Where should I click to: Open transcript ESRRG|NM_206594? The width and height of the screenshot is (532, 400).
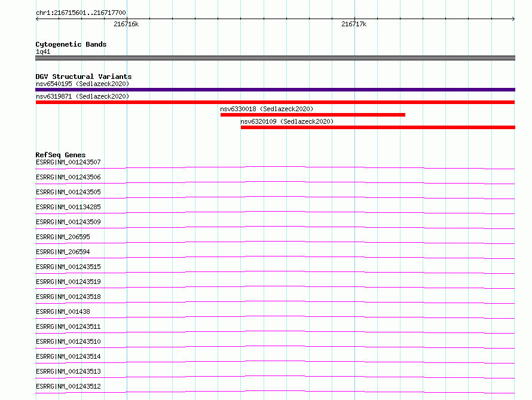coord(63,252)
